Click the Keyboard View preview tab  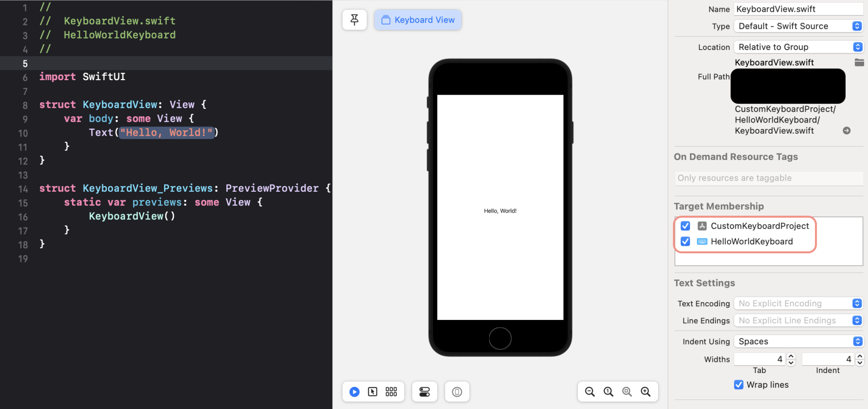tap(417, 20)
